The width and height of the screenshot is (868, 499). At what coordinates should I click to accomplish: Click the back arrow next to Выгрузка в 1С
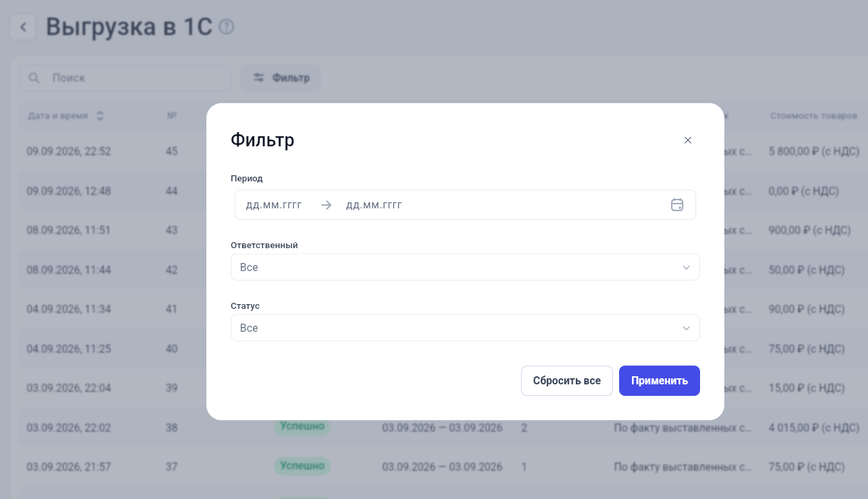pos(24,28)
